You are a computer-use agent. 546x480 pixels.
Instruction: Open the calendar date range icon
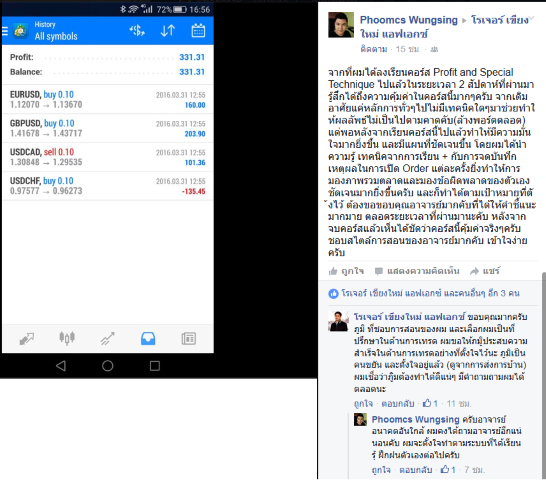(198, 31)
